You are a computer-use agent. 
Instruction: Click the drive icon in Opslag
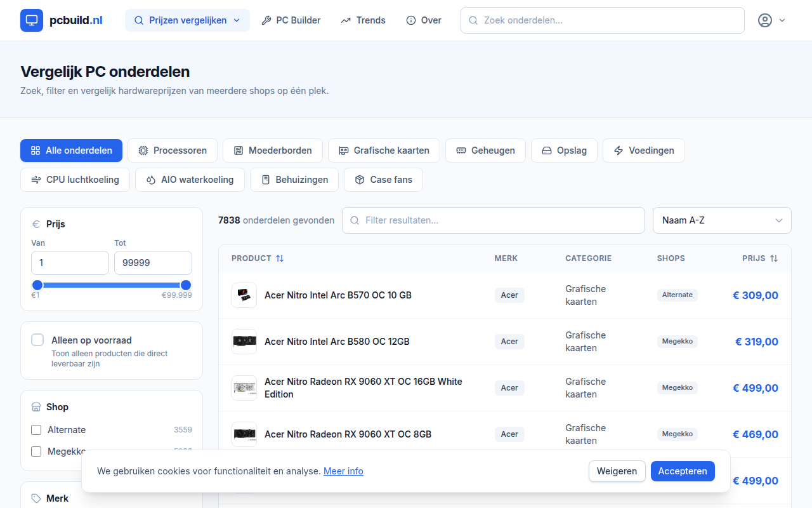(547, 150)
